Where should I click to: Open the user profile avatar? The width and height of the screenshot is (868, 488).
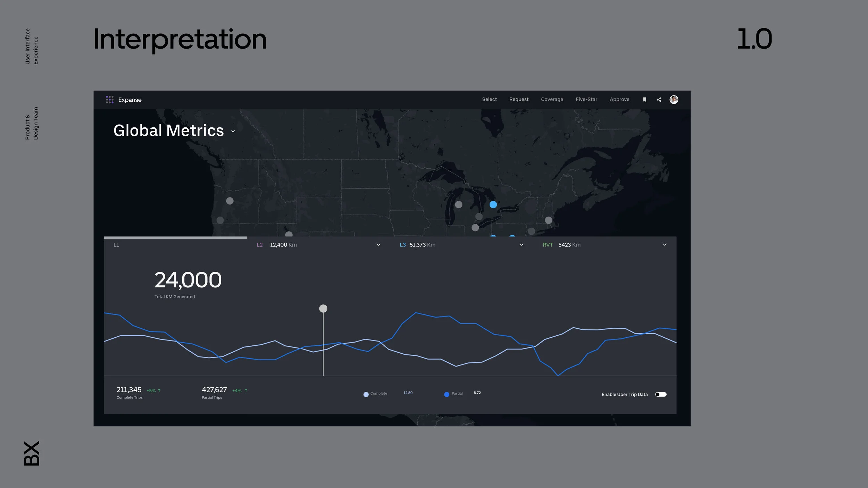[x=674, y=100]
